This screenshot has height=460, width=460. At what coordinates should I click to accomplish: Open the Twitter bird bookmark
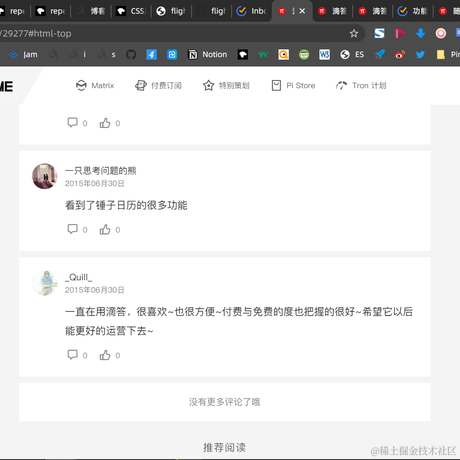click(420, 54)
